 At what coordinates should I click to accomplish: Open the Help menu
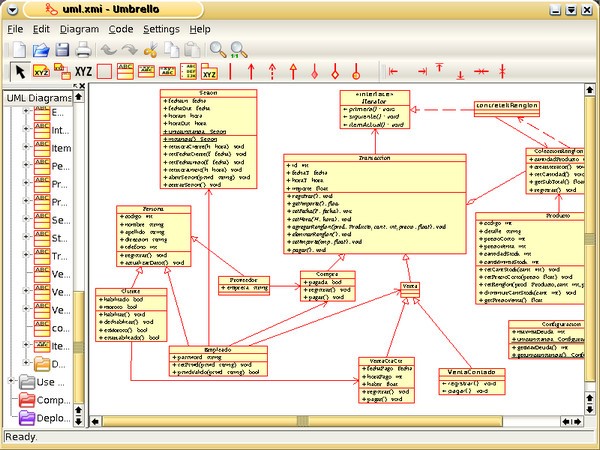coord(200,29)
